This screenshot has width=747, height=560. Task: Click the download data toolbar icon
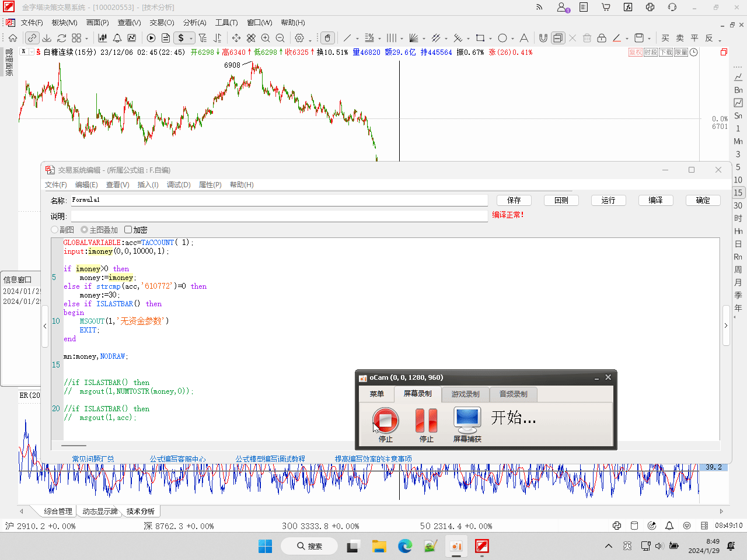47,38
